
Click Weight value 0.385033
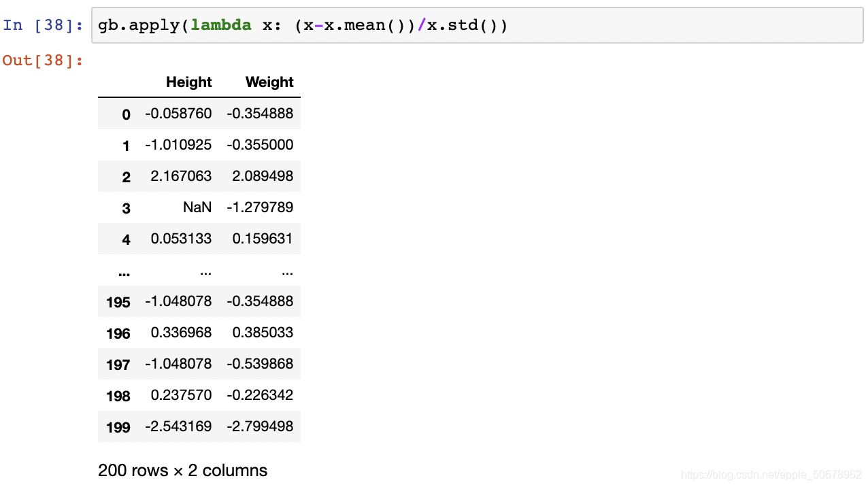coord(263,333)
